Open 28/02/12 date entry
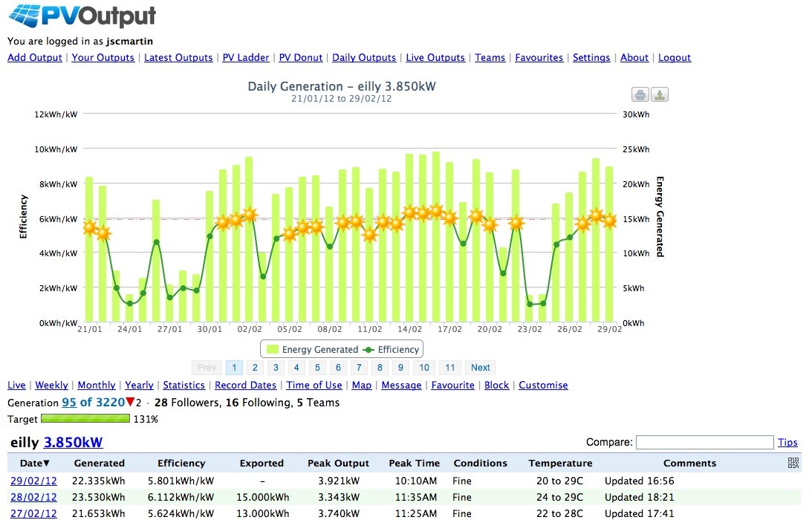This screenshot has width=812, height=520. pyautogui.click(x=33, y=497)
